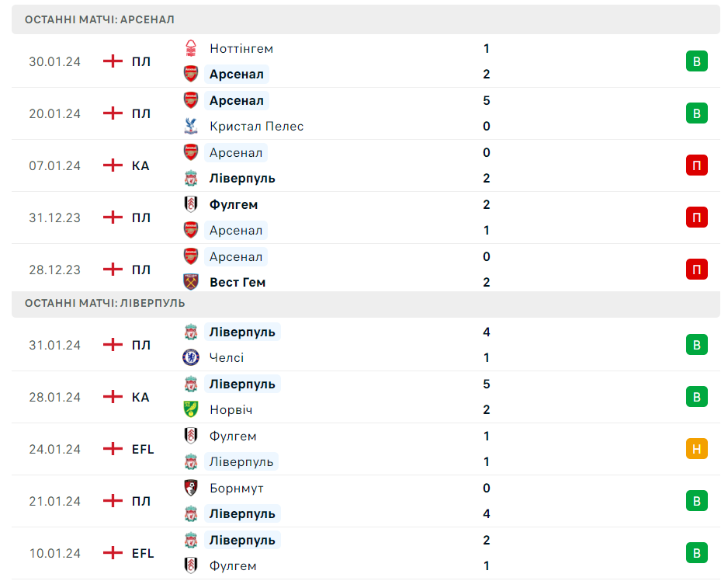728x581 pixels.
Task: Open the Кристал Пелес team link
Action: coord(256,126)
